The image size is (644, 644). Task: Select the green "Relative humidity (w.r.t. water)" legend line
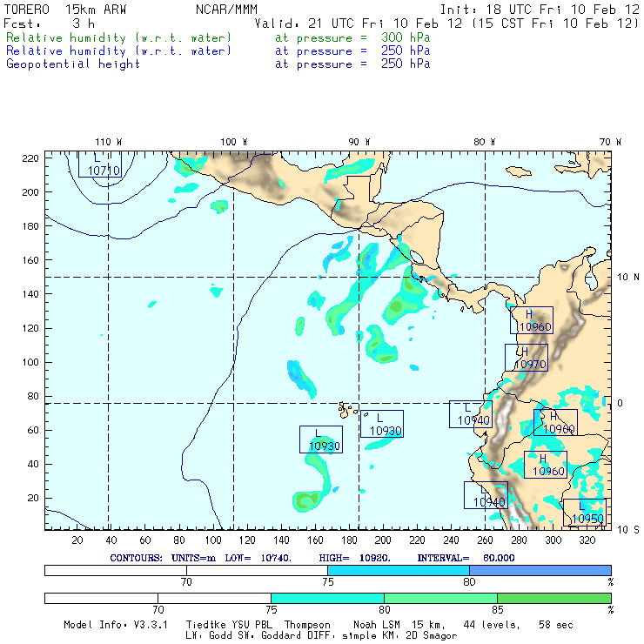pyautogui.click(x=118, y=37)
